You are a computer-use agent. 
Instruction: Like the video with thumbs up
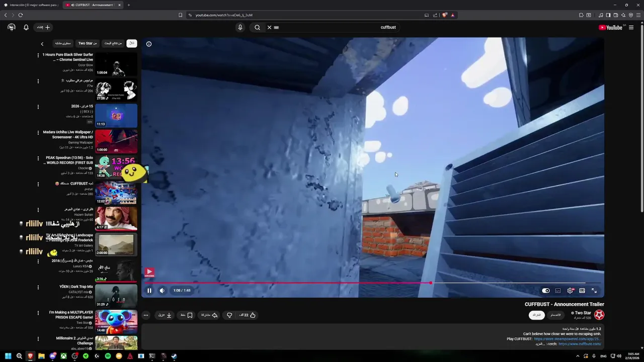coord(247,315)
